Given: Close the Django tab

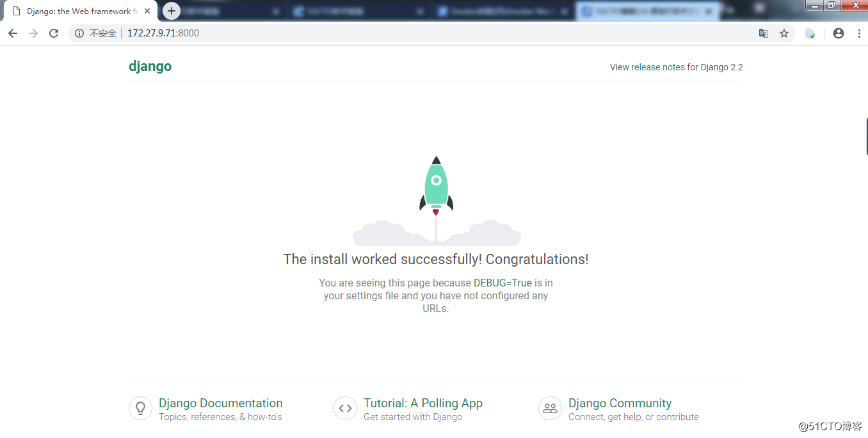Looking at the screenshot, I should point(147,12).
